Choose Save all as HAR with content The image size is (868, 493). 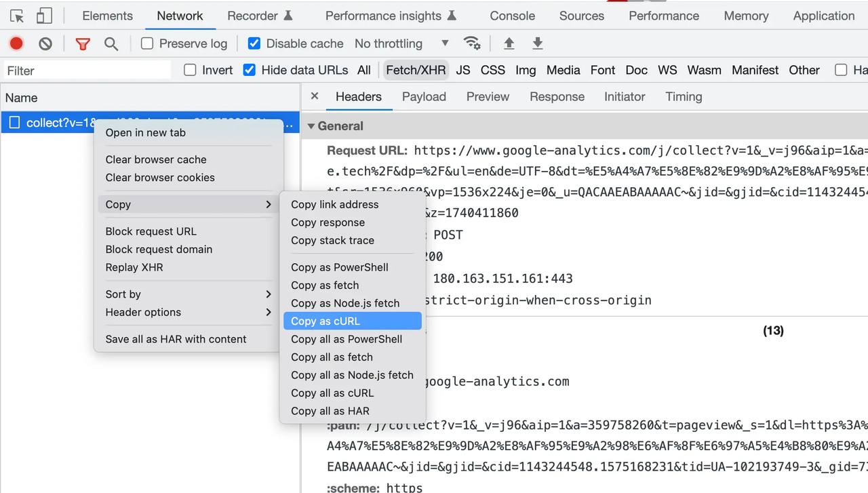(176, 339)
